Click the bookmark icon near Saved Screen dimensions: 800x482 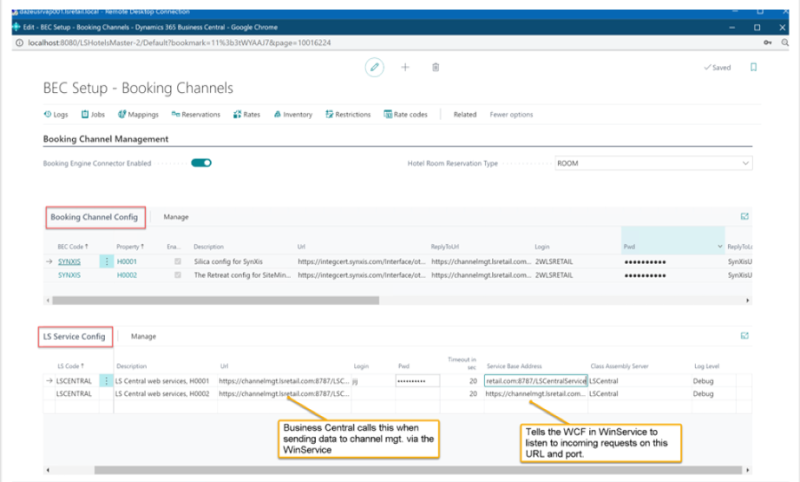click(753, 67)
